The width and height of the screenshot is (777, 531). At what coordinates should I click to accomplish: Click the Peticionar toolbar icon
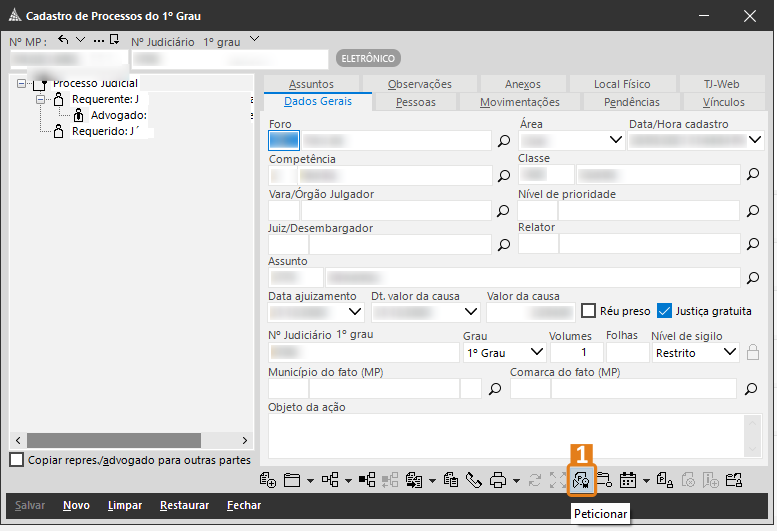tap(581, 480)
